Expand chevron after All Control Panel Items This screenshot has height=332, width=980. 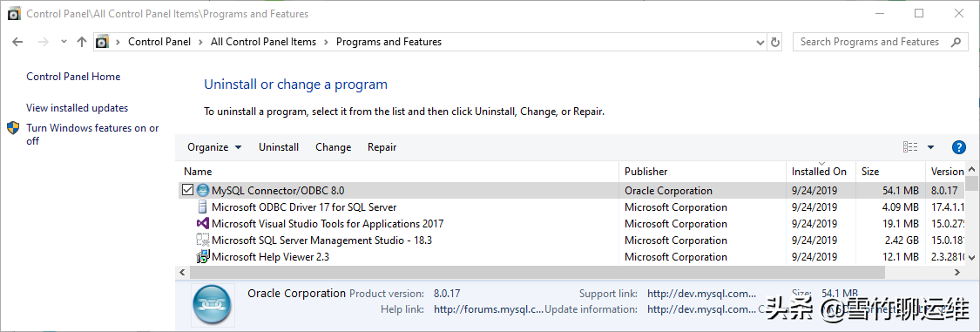click(x=326, y=42)
